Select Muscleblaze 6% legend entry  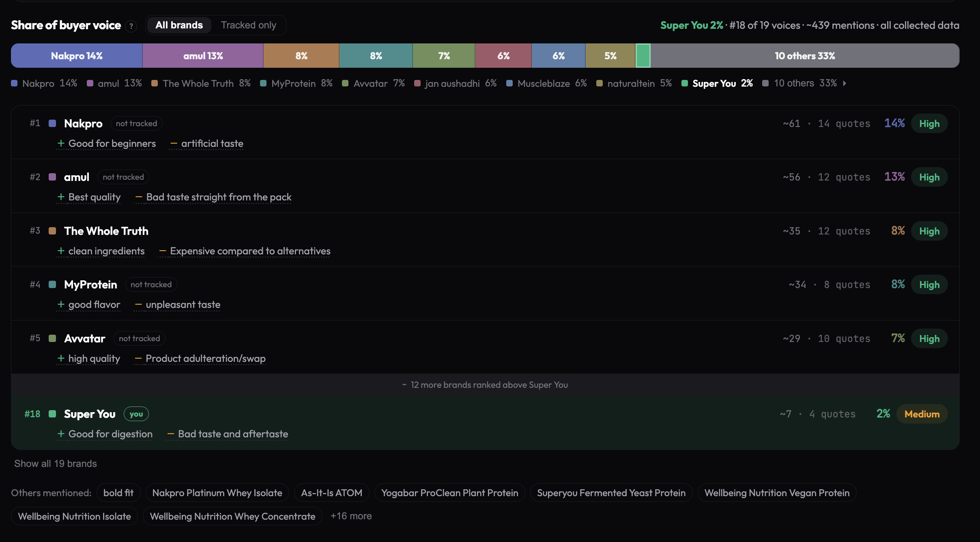(x=546, y=83)
